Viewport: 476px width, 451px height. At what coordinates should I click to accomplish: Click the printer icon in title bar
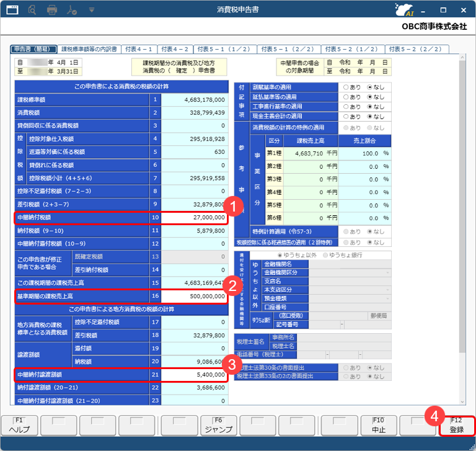tap(52, 10)
